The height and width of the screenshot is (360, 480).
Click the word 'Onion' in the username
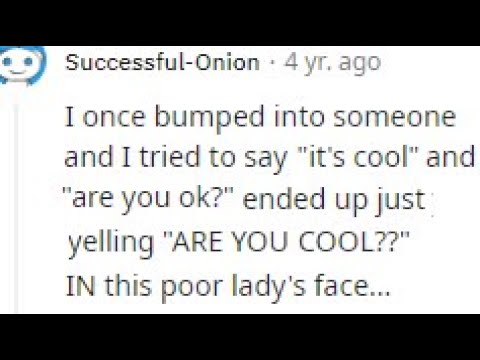point(227,62)
